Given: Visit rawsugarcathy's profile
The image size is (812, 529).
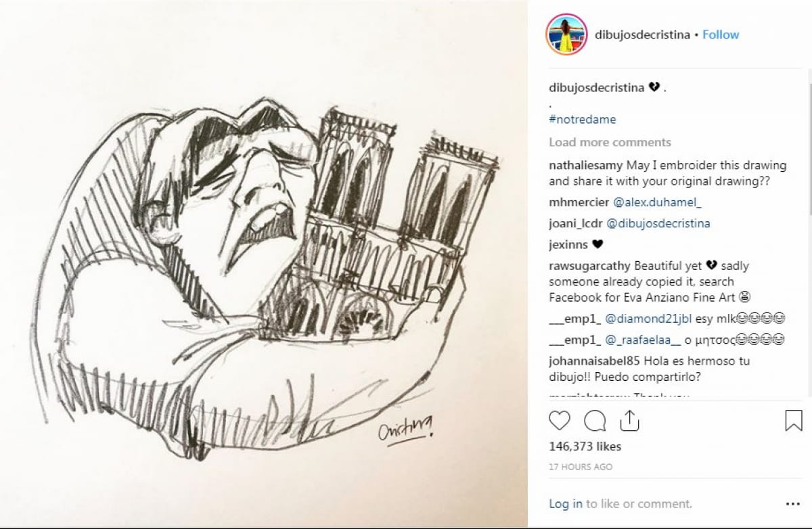Looking at the screenshot, I should click(590, 266).
